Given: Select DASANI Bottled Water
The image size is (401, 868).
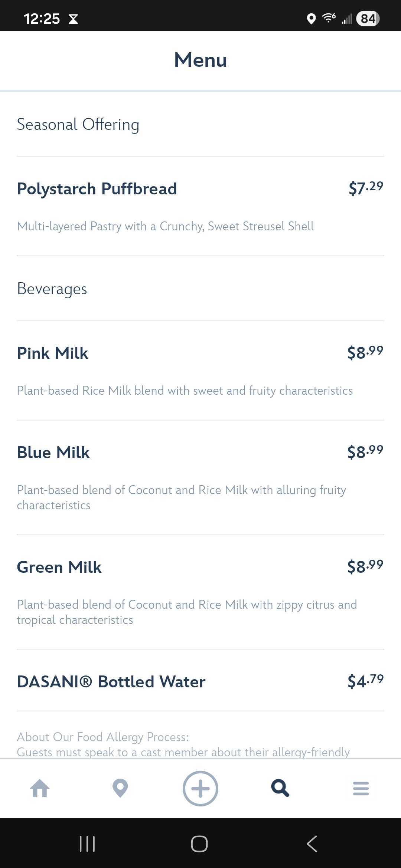Looking at the screenshot, I should tap(111, 682).
